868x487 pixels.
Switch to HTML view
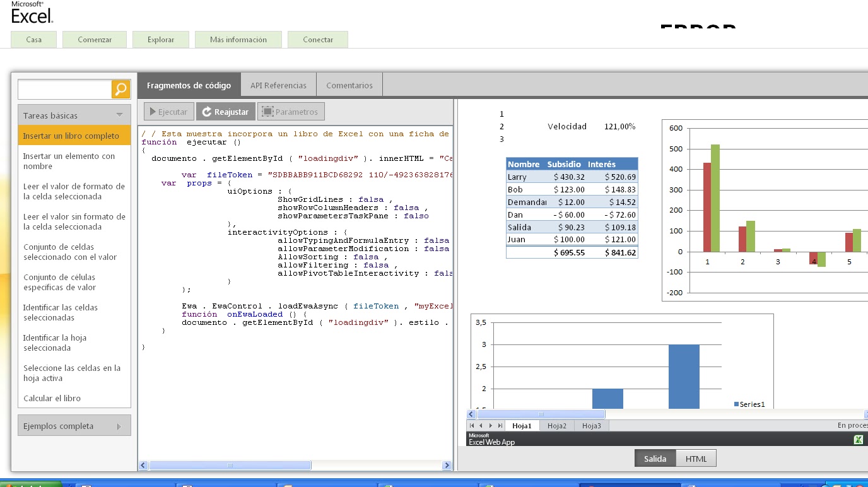(696, 458)
